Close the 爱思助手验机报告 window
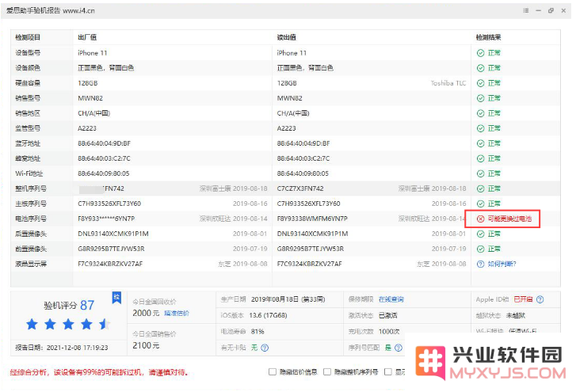The width and height of the screenshot is (576, 392). click(x=563, y=10)
